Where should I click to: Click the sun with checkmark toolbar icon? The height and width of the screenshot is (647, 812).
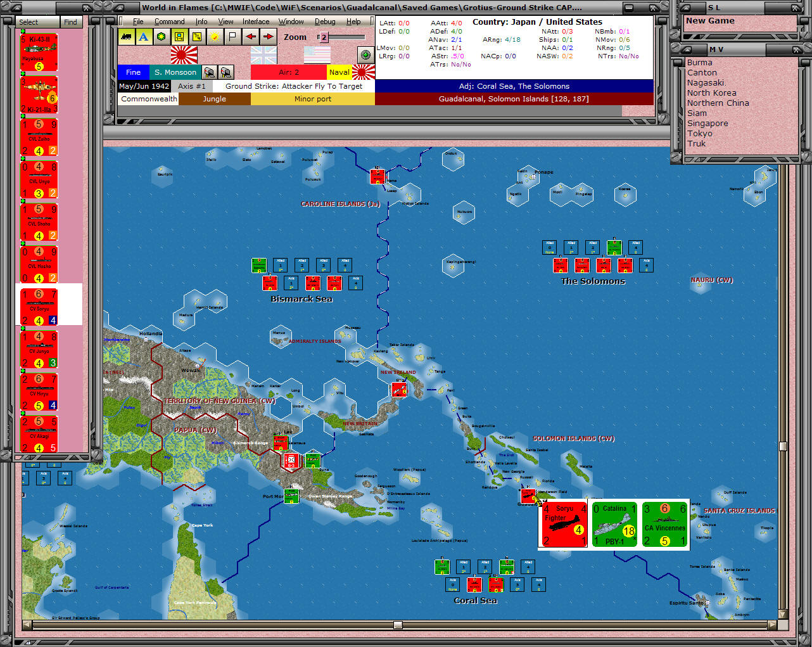point(215,37)
